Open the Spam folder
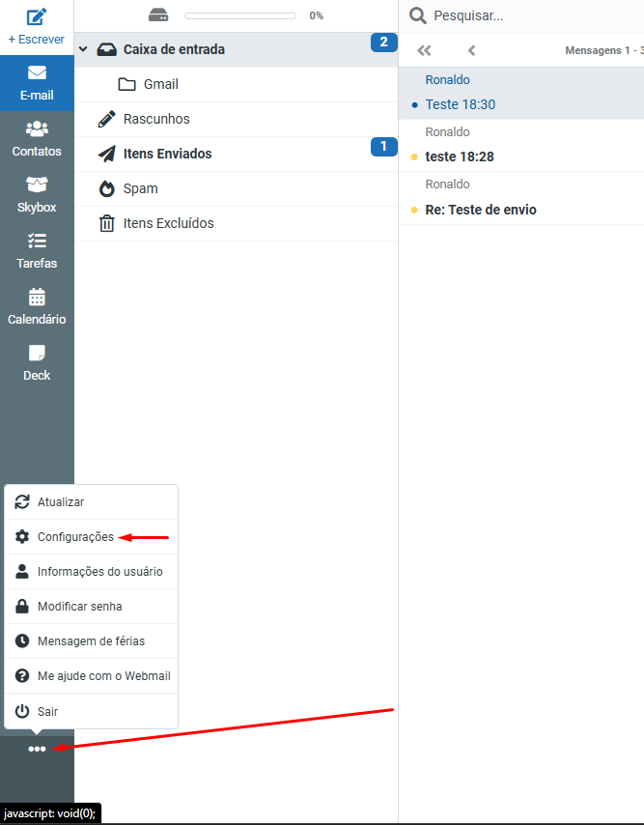 [236, 188]
